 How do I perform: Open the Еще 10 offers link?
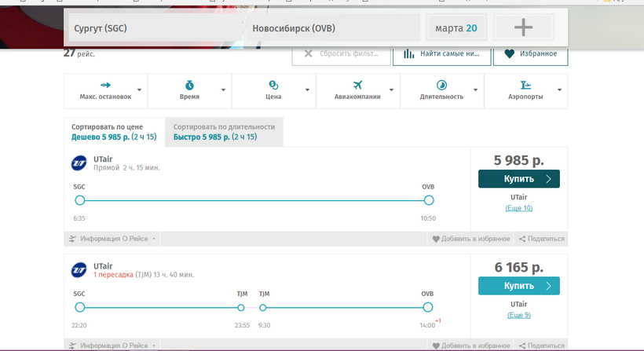518,208
